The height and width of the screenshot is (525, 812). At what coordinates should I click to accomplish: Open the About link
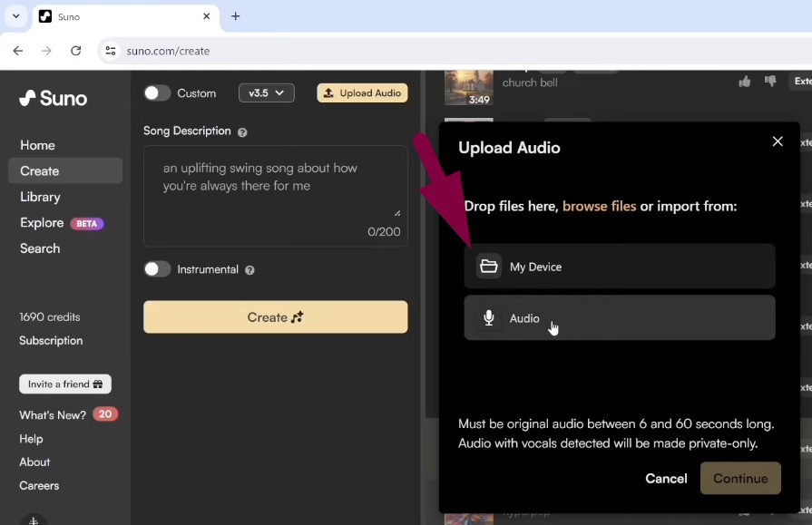pyautogui.click(x=34, y=462)
